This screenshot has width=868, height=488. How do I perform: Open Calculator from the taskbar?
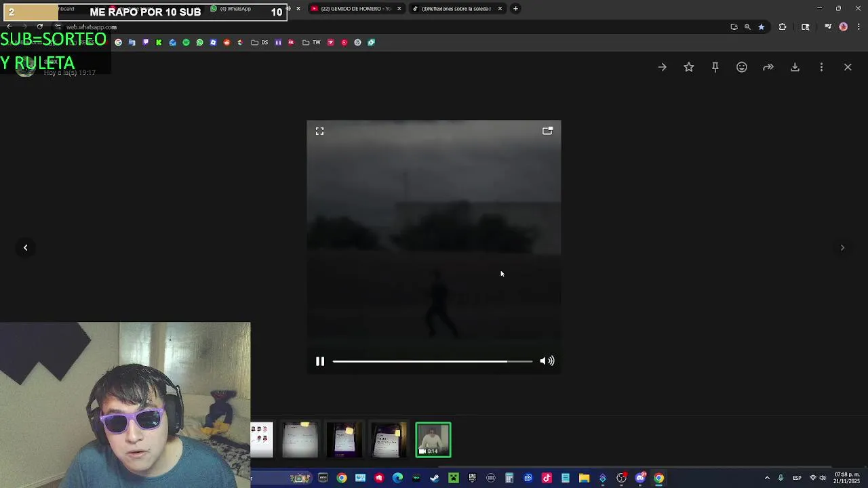click(509, 478)
